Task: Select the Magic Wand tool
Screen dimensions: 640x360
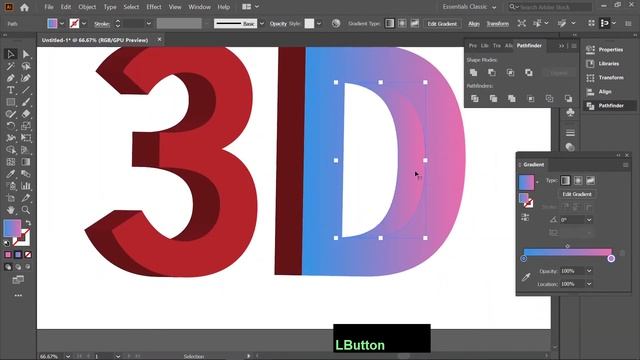Action: (11, 66)
